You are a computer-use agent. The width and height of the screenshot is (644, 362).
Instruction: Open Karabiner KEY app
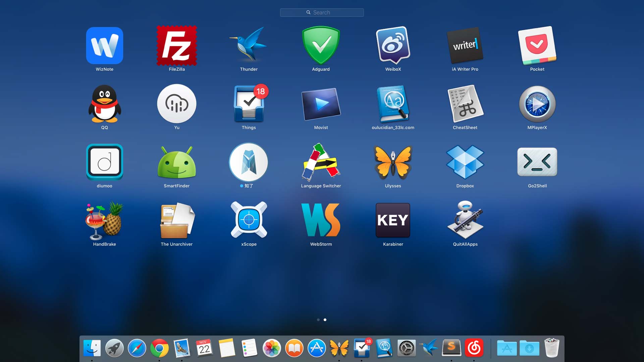(393, 220)
